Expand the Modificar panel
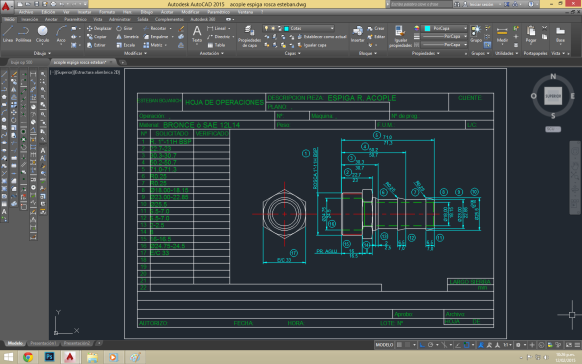582x364 pixels. [135, 53]
